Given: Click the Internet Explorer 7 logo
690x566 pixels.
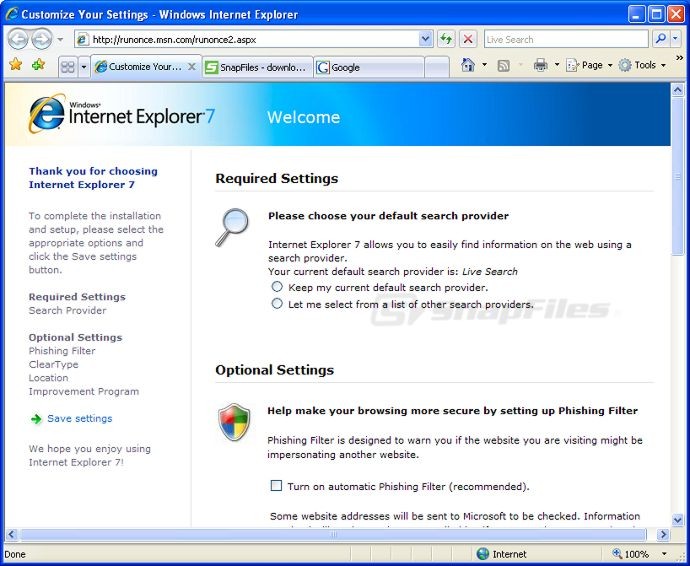Looking at the screenshot, I should click(x=122, y=114).
